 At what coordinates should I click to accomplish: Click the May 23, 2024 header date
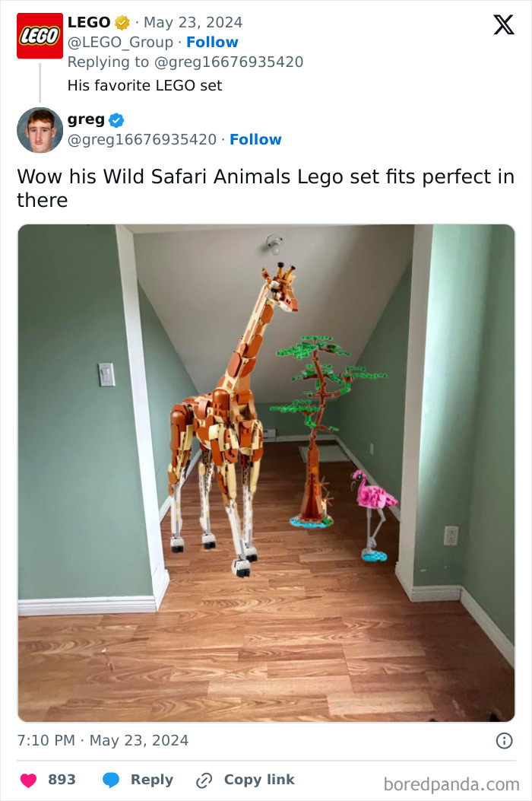coord(193,23)
